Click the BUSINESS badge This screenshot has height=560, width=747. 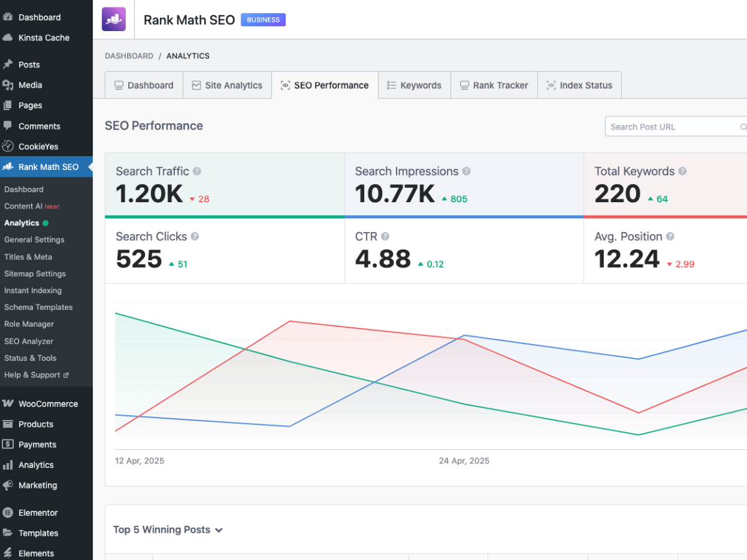[x=263, y=19]
